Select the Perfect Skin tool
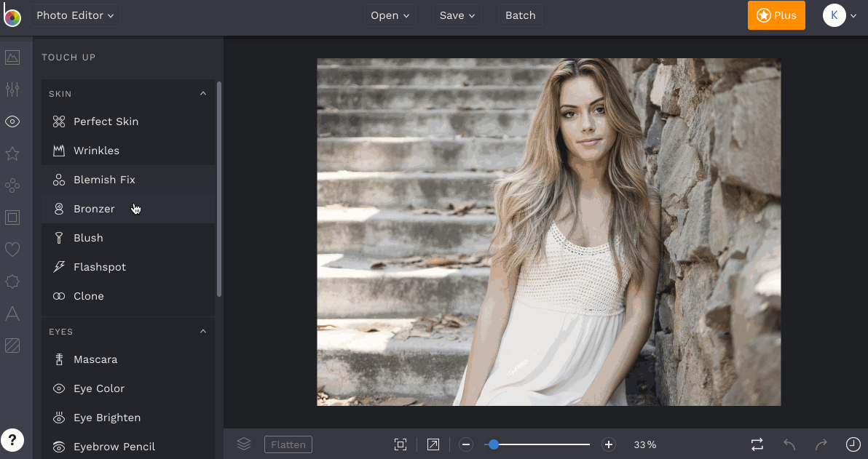This screenshot has height=459, width=868. (x=128, y=121)
